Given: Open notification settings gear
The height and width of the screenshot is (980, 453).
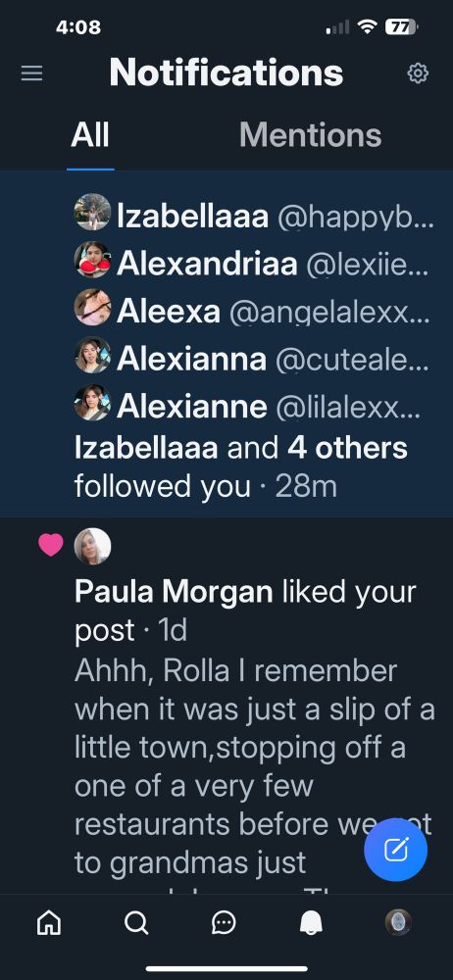Looking at the screenshot, I should 418,73.
